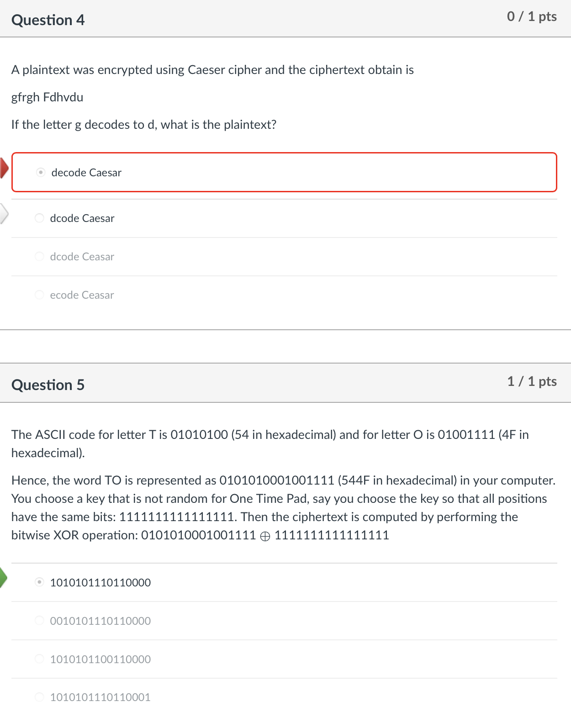Select answer 0010101110110000 in Question 5
Viewport: 571px width, 728px height.
pos(100,621)
